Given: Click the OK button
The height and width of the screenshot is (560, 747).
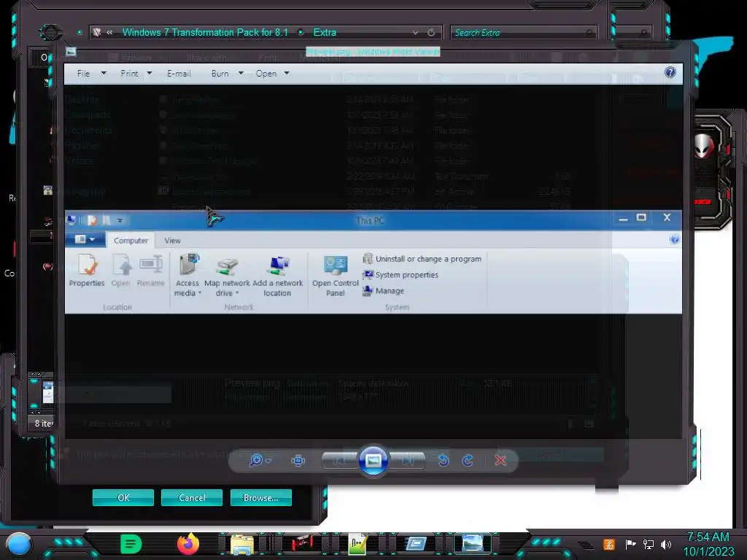Looking at the screenshot, I should pos(123,497).
